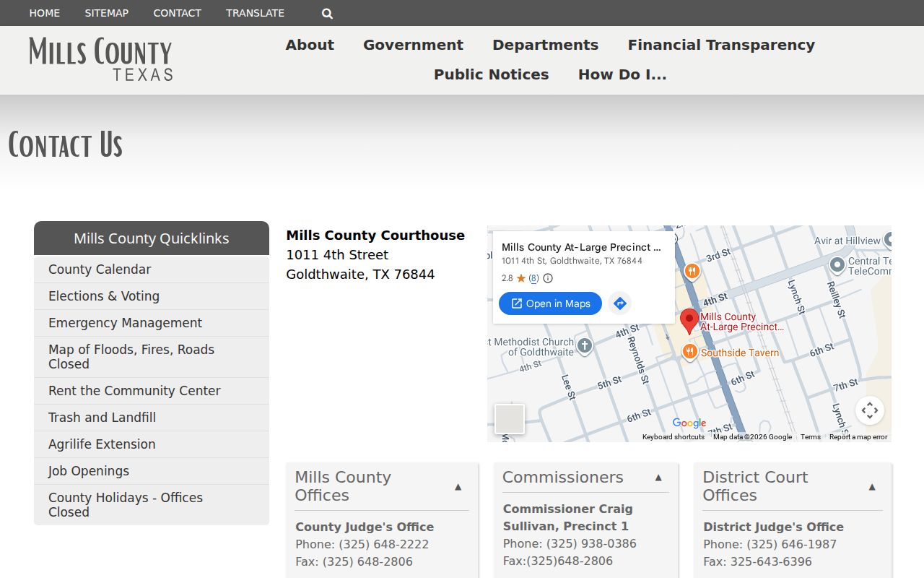Open Job Openings quicklink
This screenshot has height=578, width=924.
coord(152,471)
